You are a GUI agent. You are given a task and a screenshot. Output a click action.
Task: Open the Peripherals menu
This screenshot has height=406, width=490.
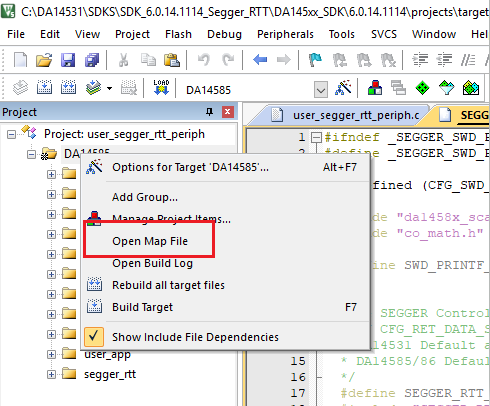click(285, 34)
